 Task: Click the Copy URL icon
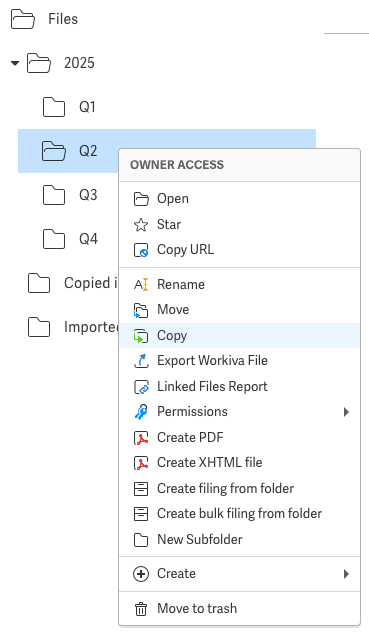click(141, 250)
